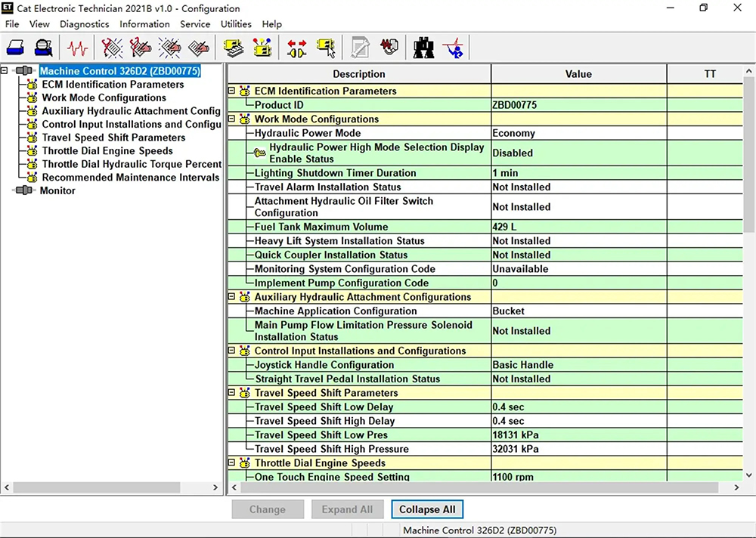Collapse the Work Mode Configurations group
Image resolution: width=756 pixels, height=538 pixels.
[x=232, y=119]
